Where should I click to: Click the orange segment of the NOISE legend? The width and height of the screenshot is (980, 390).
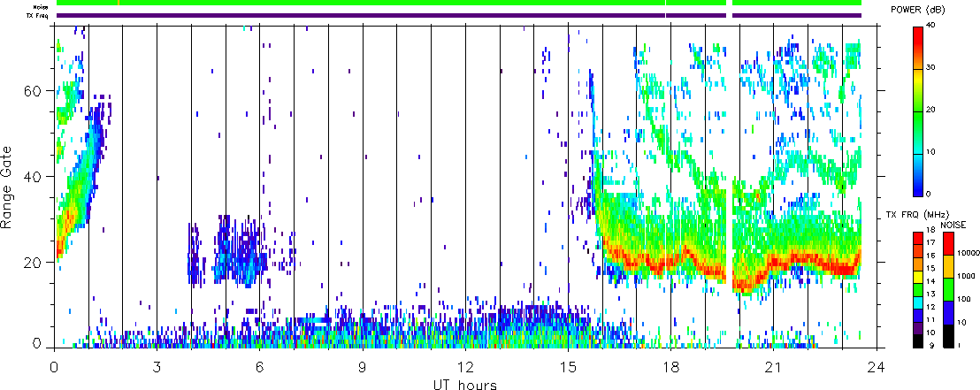coord(948,266)
